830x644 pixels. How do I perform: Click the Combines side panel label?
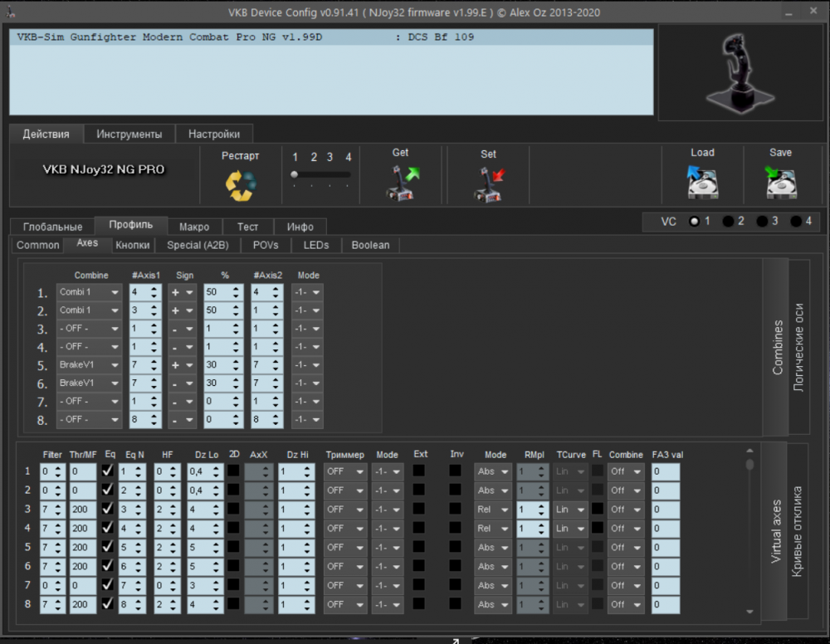(x=777, y=347)
